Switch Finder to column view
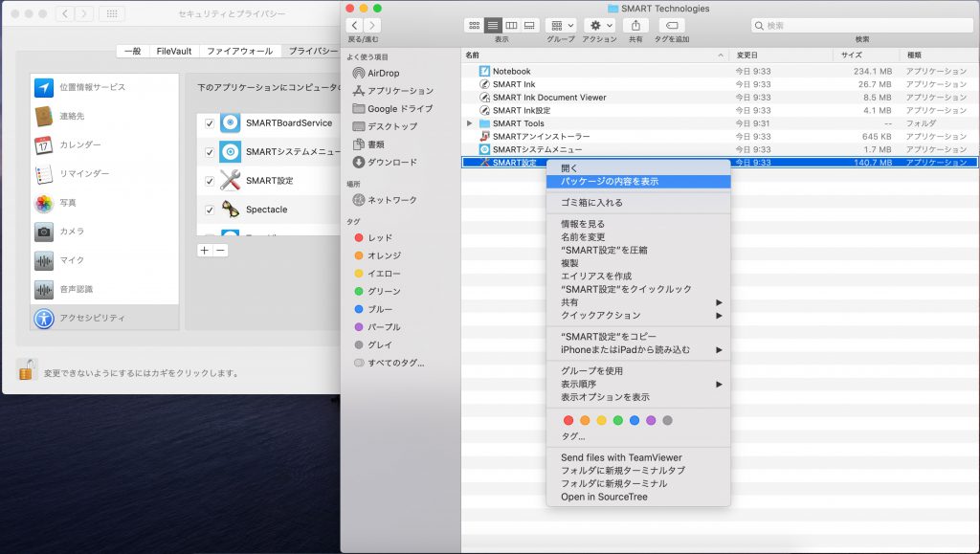 (x=511, y=26)
